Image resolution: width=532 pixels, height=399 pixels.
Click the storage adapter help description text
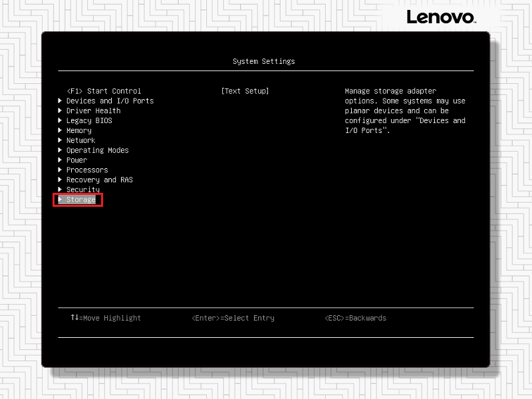pyautogui.click(x=405, y=110)
